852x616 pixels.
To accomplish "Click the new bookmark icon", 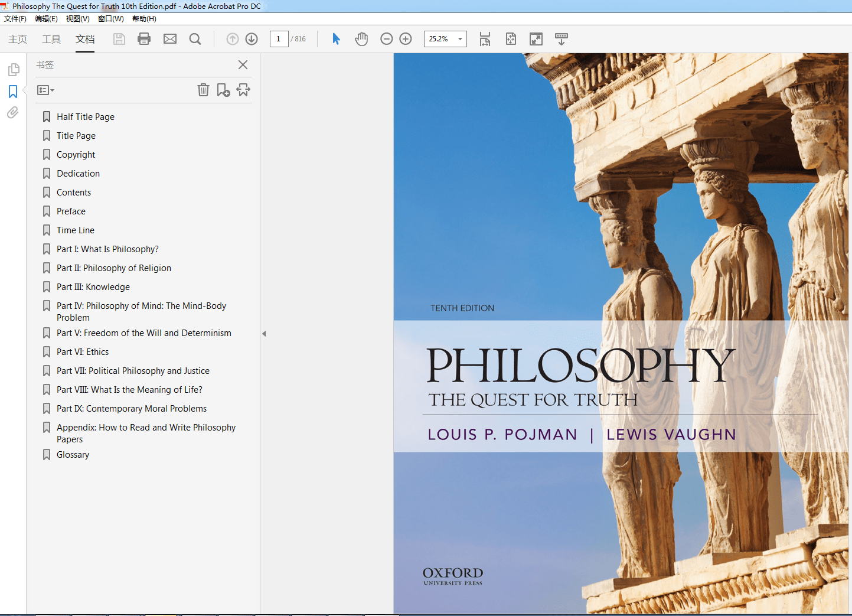I will 223,90.
